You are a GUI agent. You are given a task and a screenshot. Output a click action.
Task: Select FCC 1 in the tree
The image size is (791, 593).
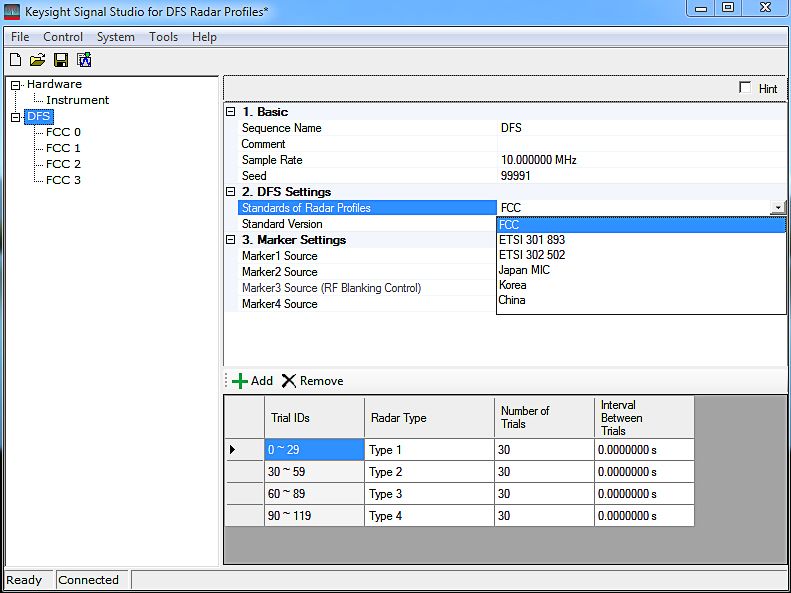pos(63,148)
